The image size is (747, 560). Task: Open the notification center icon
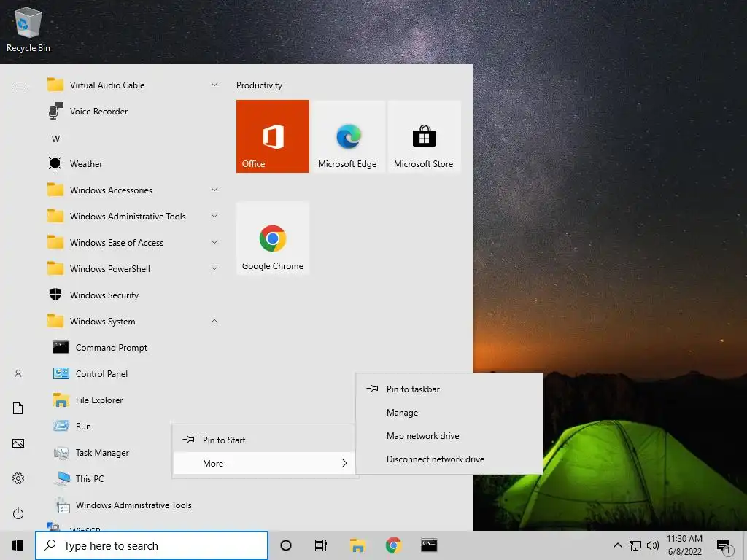pyautogui.click(x=724, y=545)
